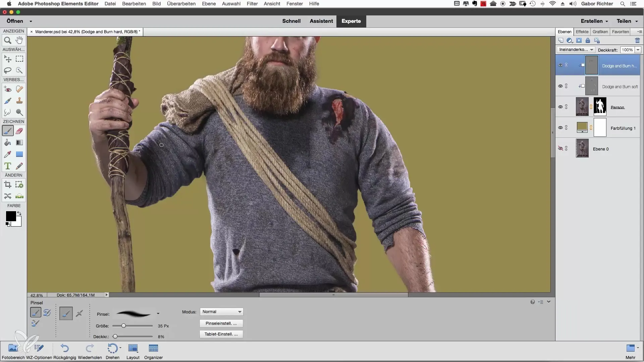Activate the Crop tool
The height and width of the screenshot is (362, 644).
point(7,185)
